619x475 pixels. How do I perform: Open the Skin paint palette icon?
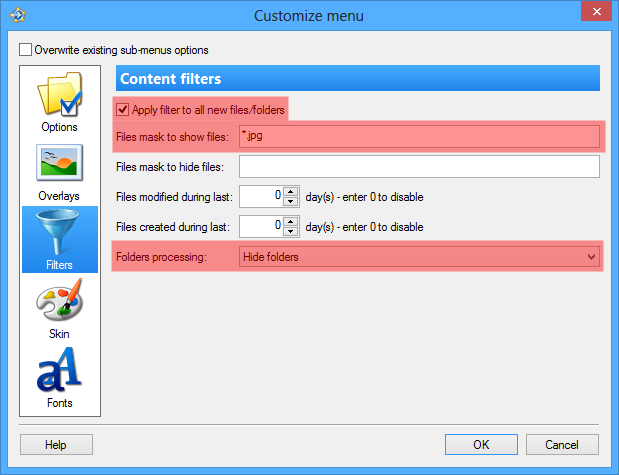pos(59,302)
